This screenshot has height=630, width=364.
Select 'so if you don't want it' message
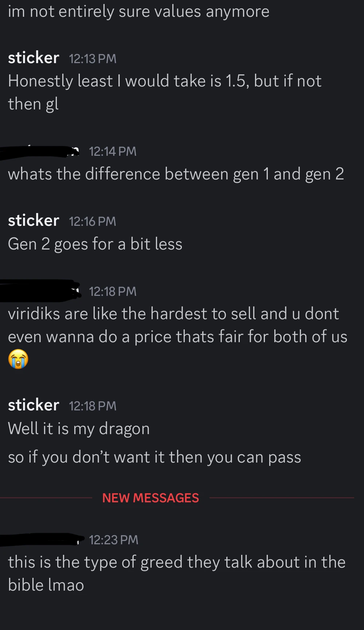pos(154,457)
